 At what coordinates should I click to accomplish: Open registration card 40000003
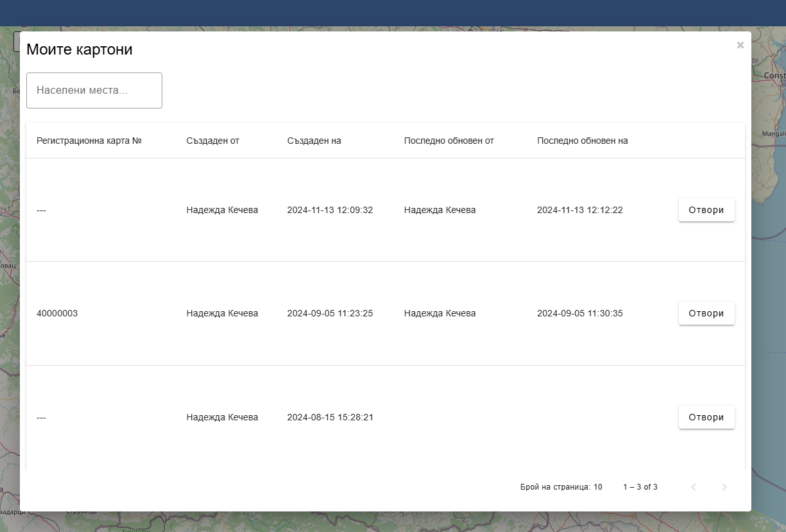tap(706, 313)
